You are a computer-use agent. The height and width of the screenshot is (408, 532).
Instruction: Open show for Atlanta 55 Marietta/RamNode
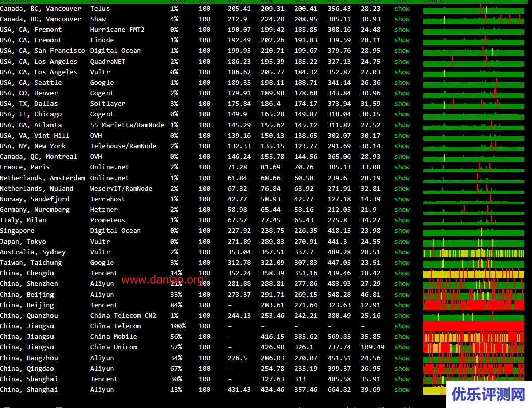click(402, 125)
